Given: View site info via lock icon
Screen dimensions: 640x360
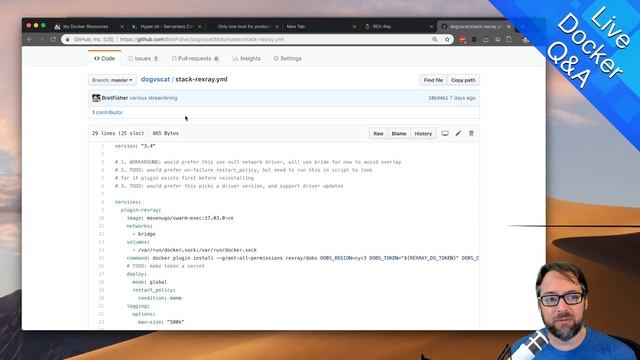Looking at the screenshot, I should coord(68,39).
